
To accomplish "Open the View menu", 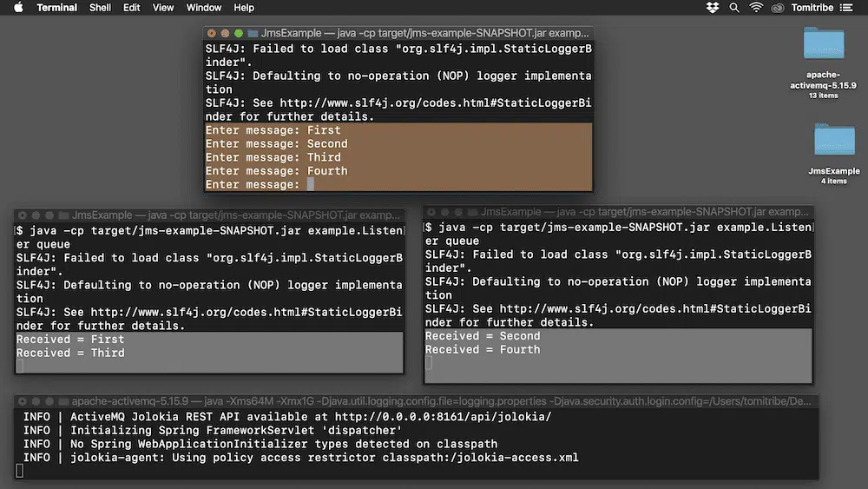I will (163, 8).
